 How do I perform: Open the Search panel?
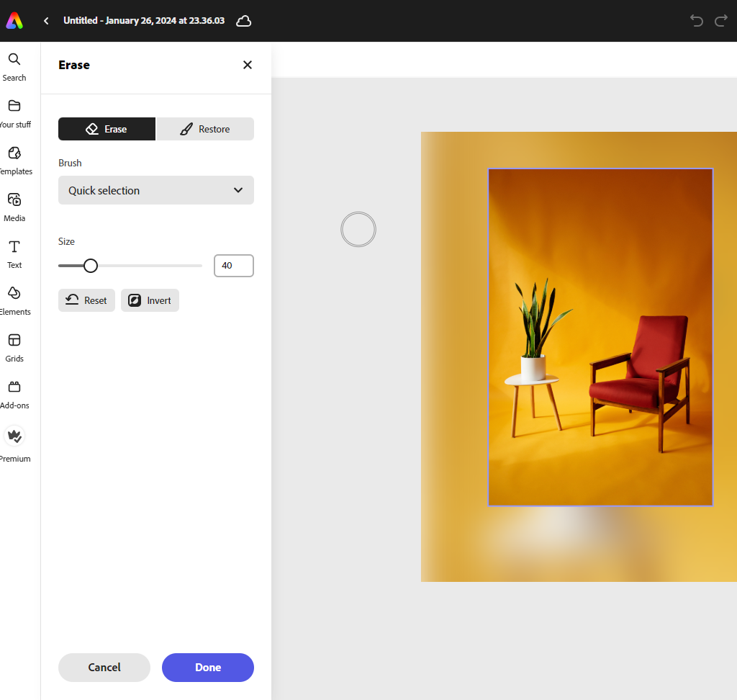[x=14, y=66]
